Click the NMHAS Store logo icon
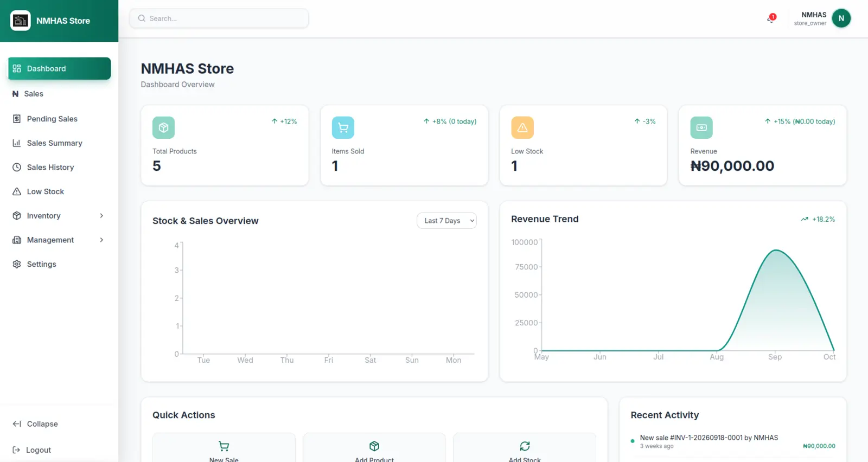The height and width of the screenshot is (462, 868). tap(21, 21)
